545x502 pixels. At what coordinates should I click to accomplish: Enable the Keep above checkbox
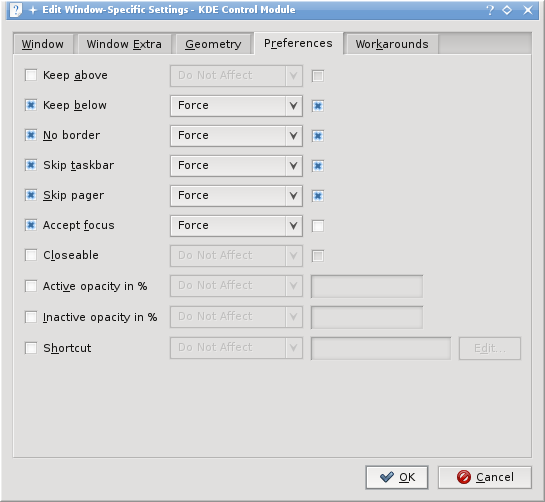click(31, 75)
